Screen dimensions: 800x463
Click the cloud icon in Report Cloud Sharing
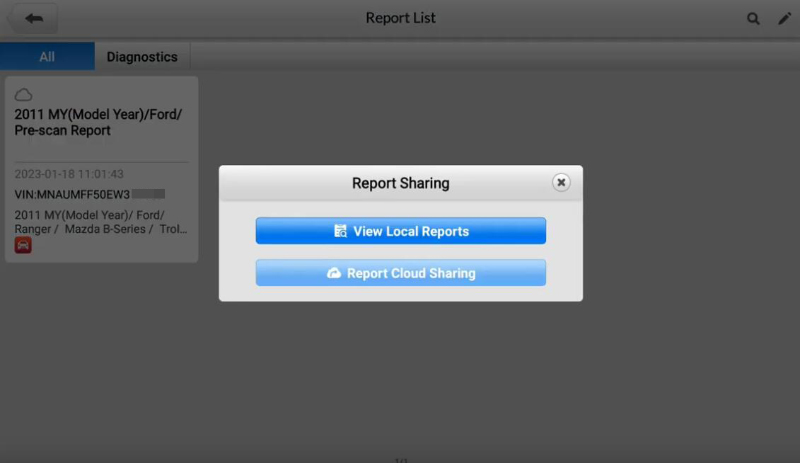[x=334, y=273]
